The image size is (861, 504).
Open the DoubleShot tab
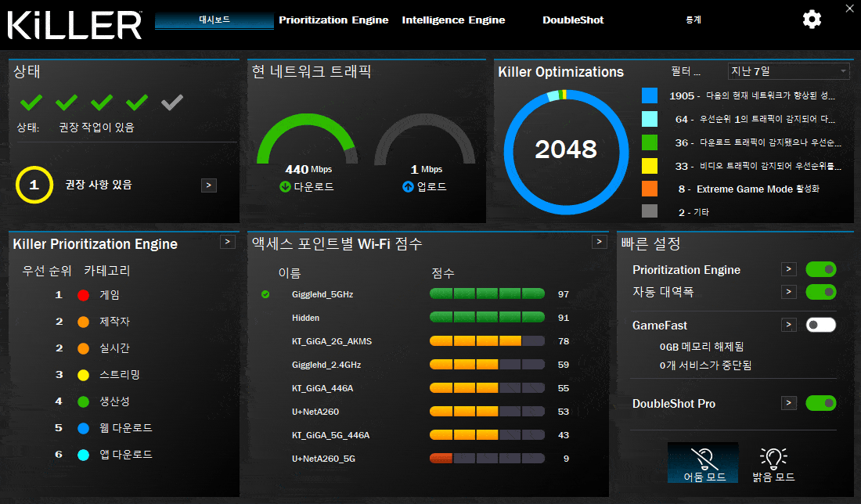[573, 20]
